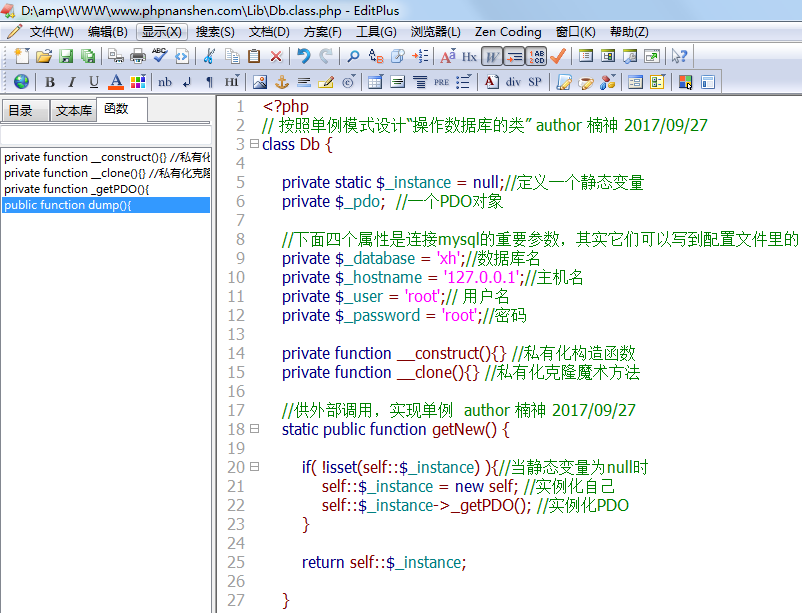Insert horizontal rule tag
802x613 pixels.
[304, 82]
